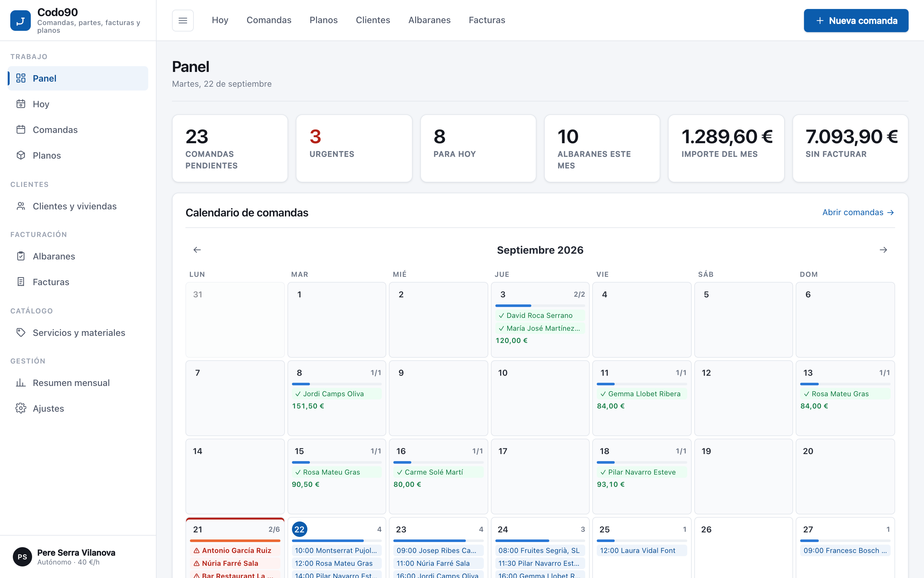The width and height of the screenshot is (924, 578).
Task: Open the Comandas tab in top navigation
Action: tap(269, 20)
